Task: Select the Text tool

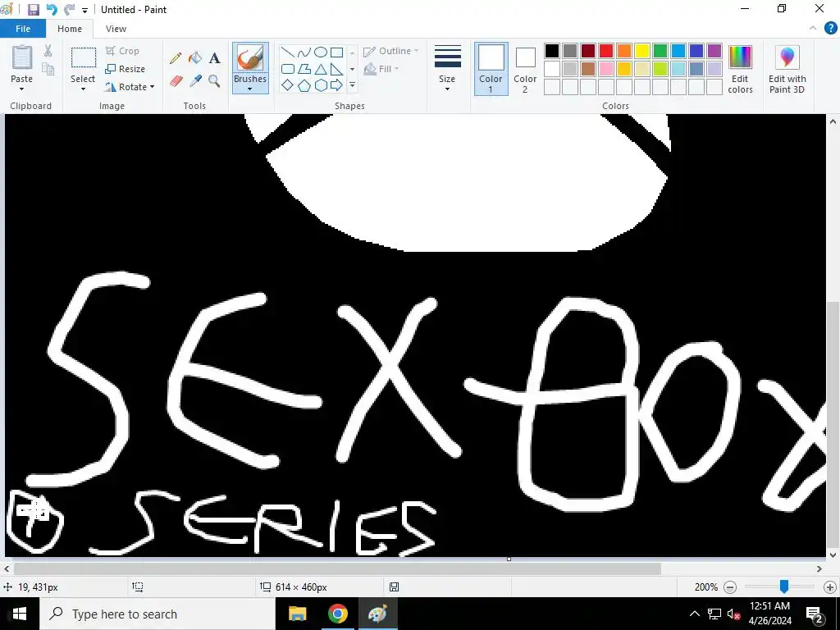Action: click(x=215, y=58)
